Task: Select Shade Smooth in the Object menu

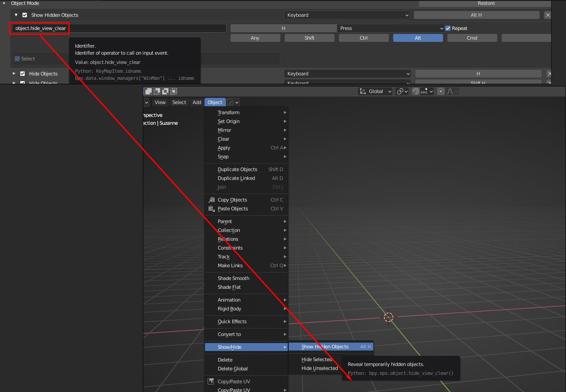Action: 247,278
